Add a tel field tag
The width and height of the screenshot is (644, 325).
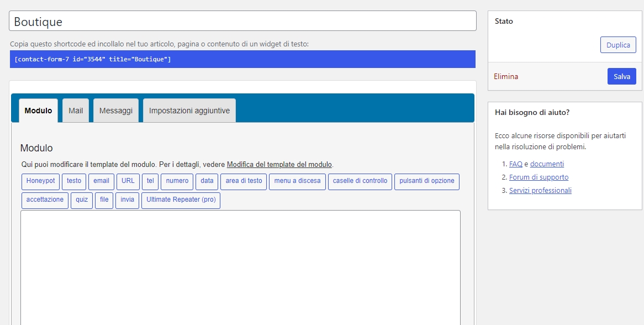(150, 181)
